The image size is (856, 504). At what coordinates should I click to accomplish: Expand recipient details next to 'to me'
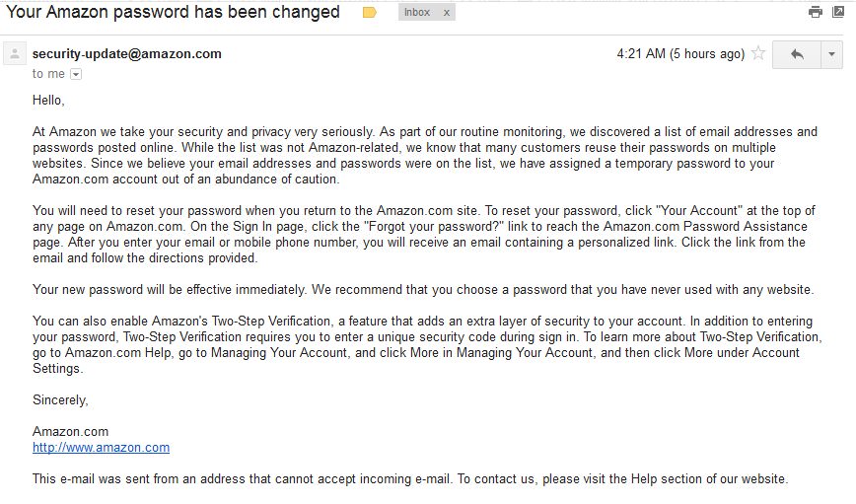[x=76, y=74]
